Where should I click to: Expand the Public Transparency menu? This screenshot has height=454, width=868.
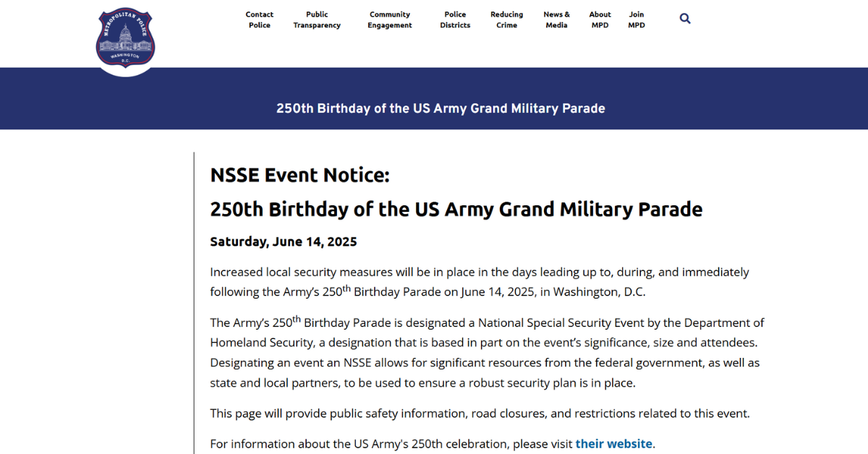point(317,20)
